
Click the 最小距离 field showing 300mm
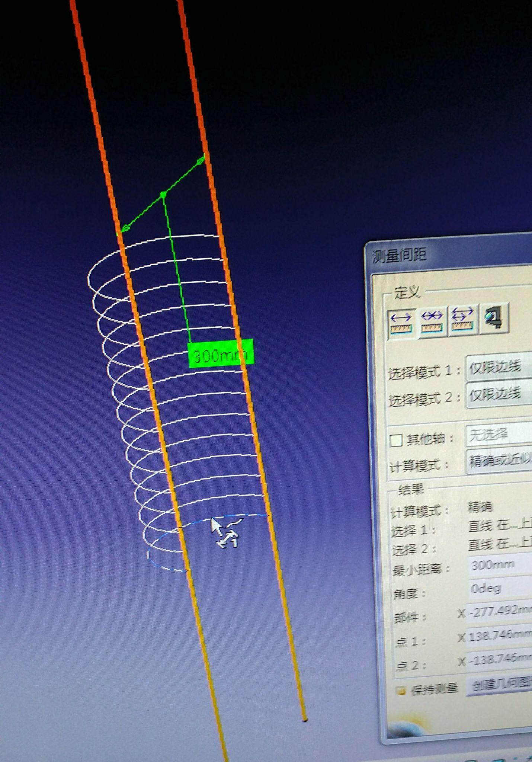500,566
